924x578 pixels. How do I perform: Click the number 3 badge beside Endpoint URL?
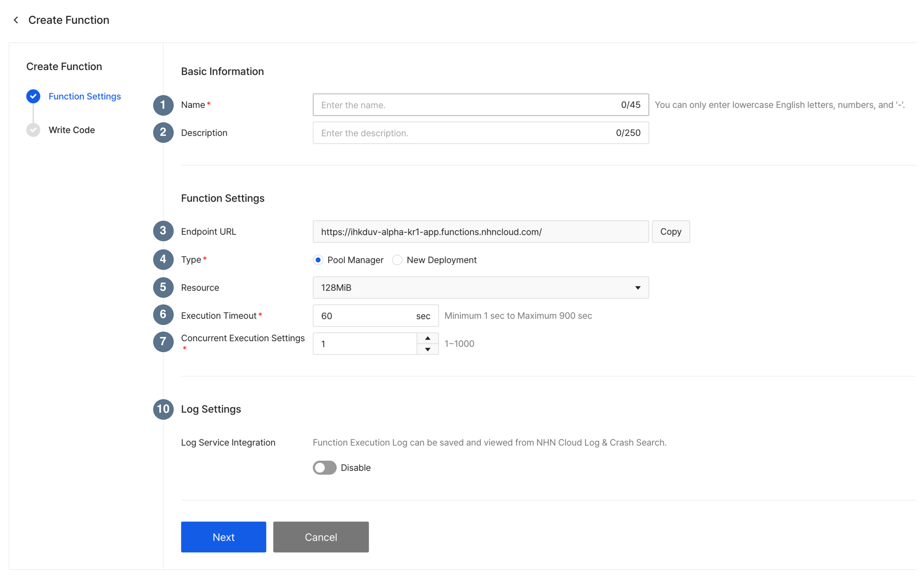[x=163, y=231]
